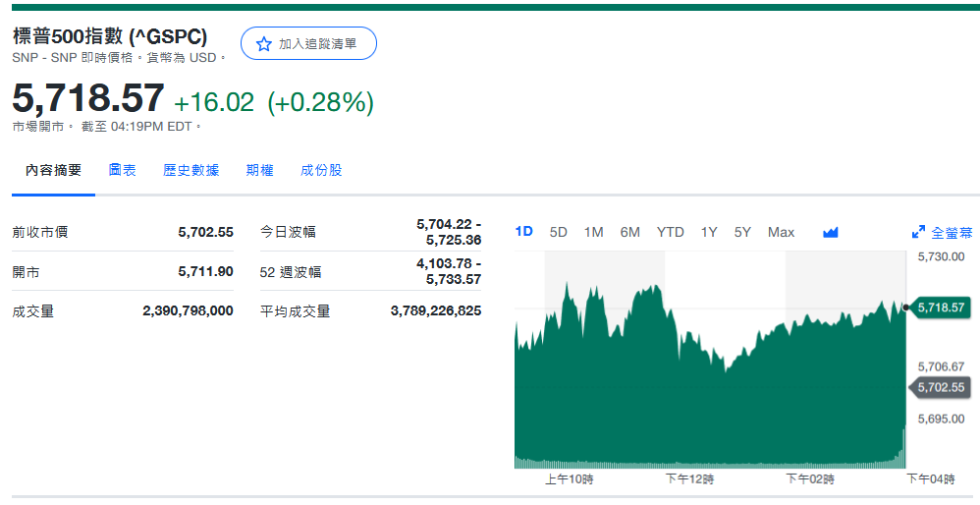Image resolution: width=980 pixels, height=505 pixels.
Task: Select the 內容摘要 summary tab
Action: click(54, 170)
